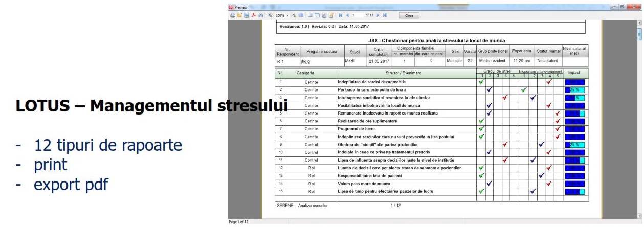Jump to last page of the report
Screen dimensions: 644x227
pyautogui.click(x=385, y=15)
